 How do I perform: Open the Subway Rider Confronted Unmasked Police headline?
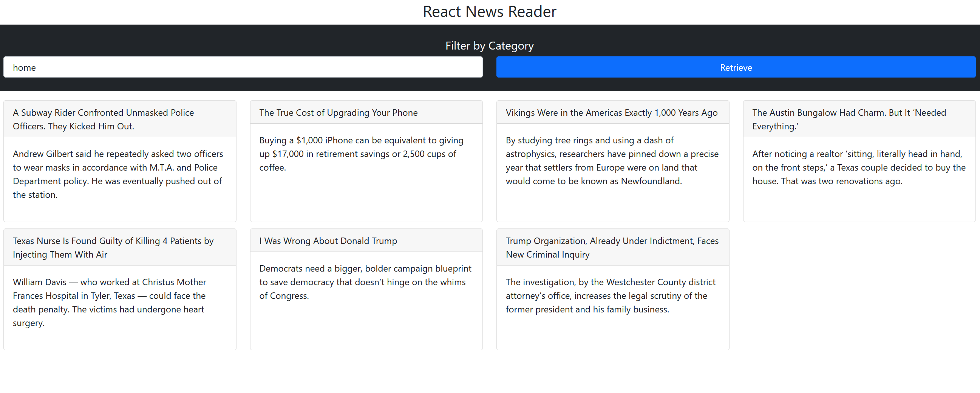coord(104,119)
